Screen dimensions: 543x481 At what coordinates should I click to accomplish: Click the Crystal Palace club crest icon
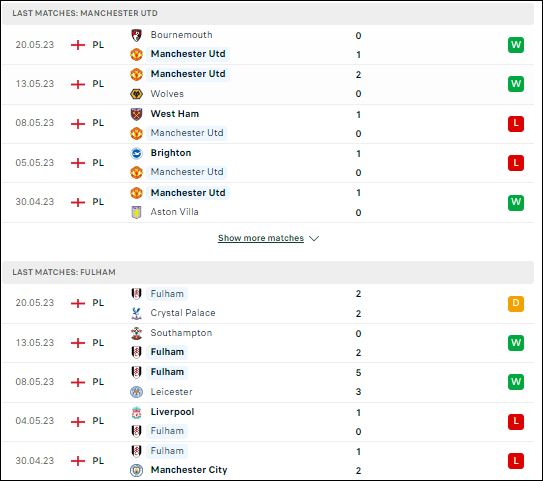point(136,313)
